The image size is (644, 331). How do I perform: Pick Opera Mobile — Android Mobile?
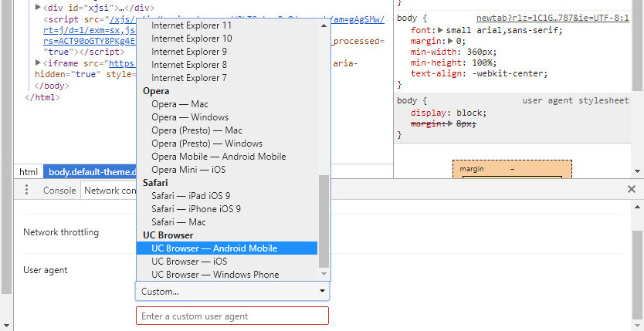(x=227, y=157)
